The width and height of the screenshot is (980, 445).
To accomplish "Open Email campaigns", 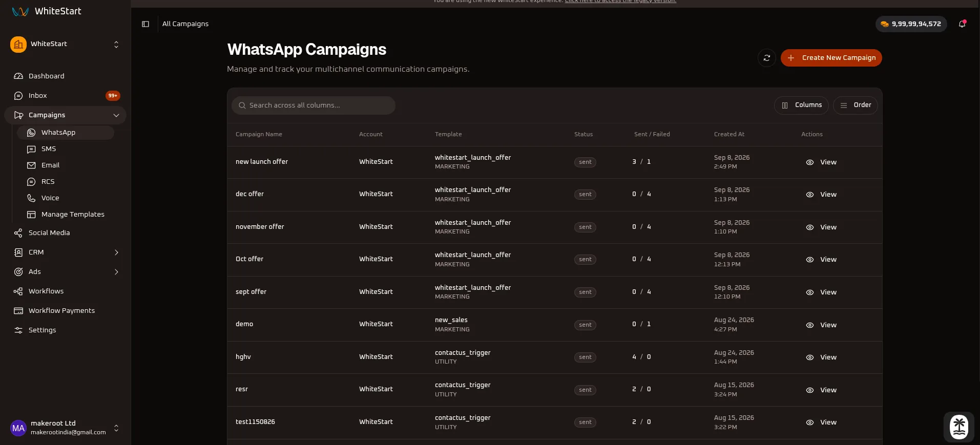I will pyautogui.click(x=66, y=165).
